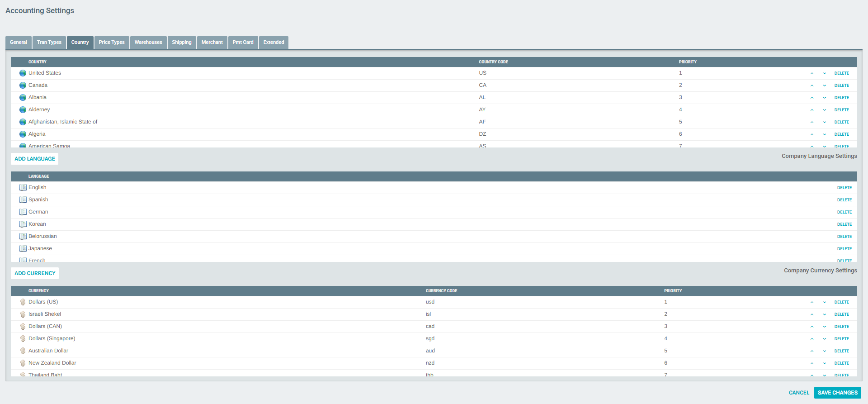Switch to the Tran Types tab
The image size is (868, 404).
(x=49, y=43)
